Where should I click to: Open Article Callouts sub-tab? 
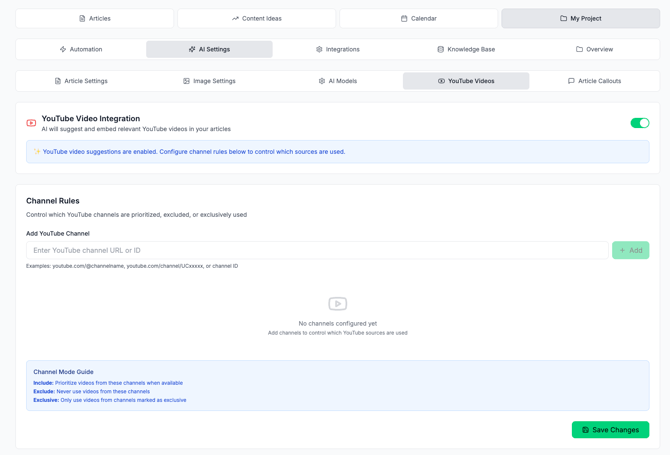point(594,81)
